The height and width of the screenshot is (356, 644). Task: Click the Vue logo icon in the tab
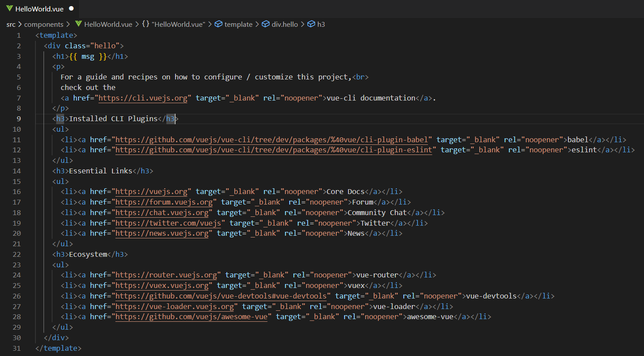tap(9, 9)
